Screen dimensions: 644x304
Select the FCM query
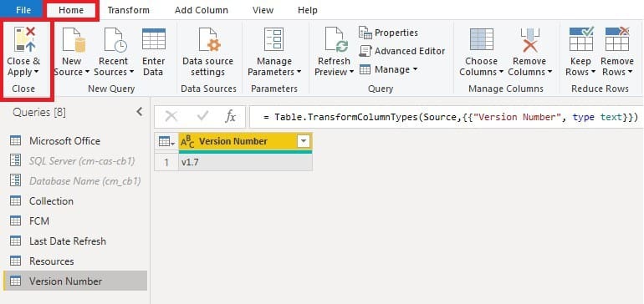click(75, 221)
